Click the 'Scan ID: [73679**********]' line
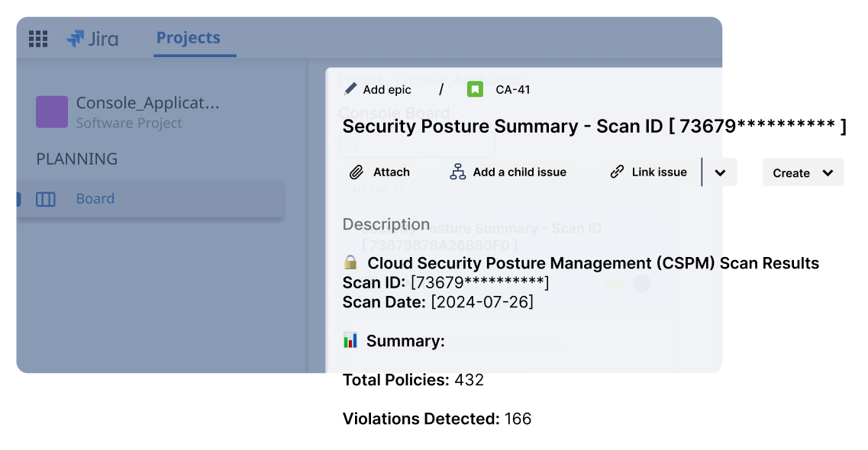 click(x=446, y=282)
